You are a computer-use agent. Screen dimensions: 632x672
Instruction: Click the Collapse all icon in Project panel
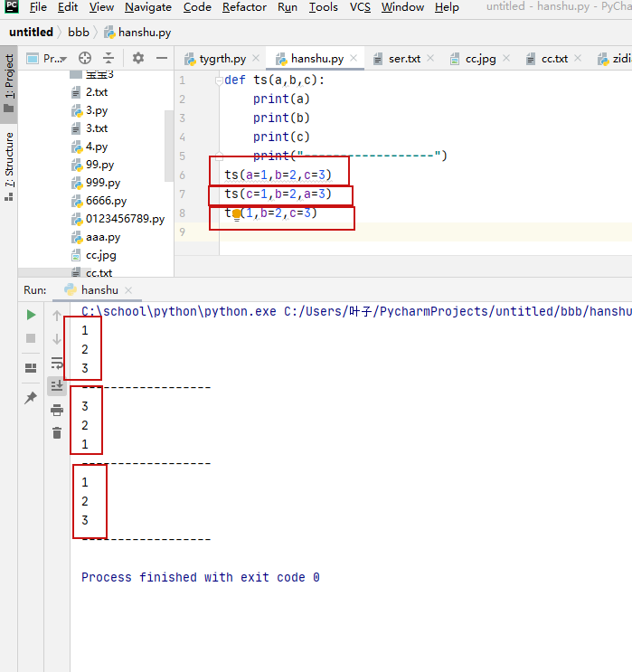point(108,58)
